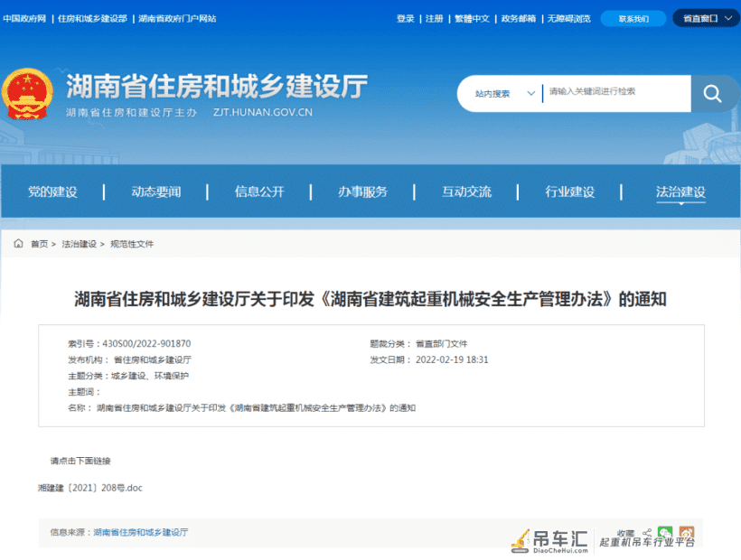Click the keyword search input field
This screenshot has height=560, width=741.
pos(616,92)
